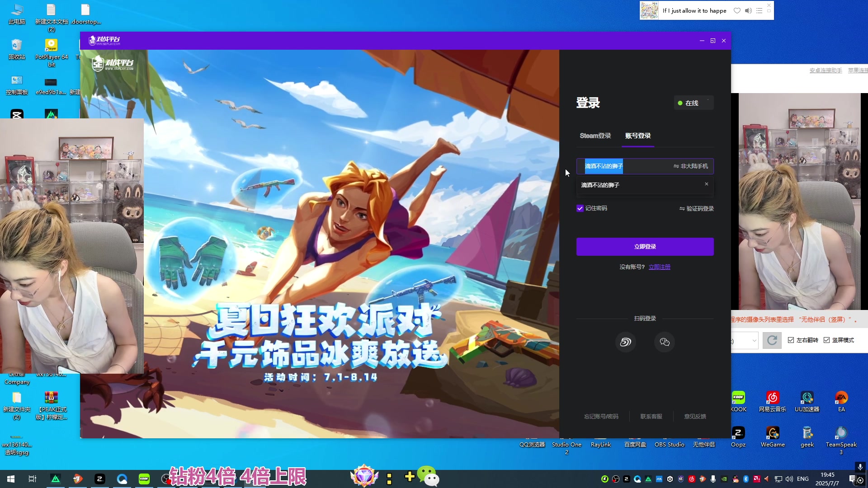Open the 在线 status dropdown
The height and width of the screenshot is (488, 868).
pyautogui.click(x=693, y=103)
